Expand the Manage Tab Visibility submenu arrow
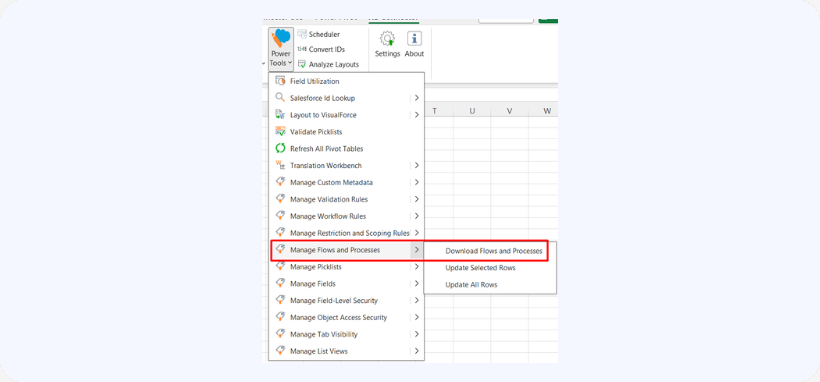 click(x=416, y=334)
